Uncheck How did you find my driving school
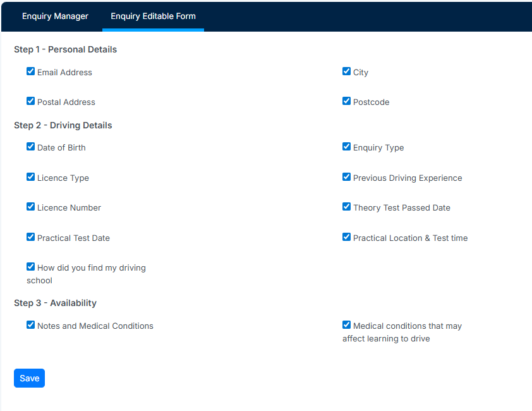The height and width of the screenshot is (411, 532). [x=30, y=267]
